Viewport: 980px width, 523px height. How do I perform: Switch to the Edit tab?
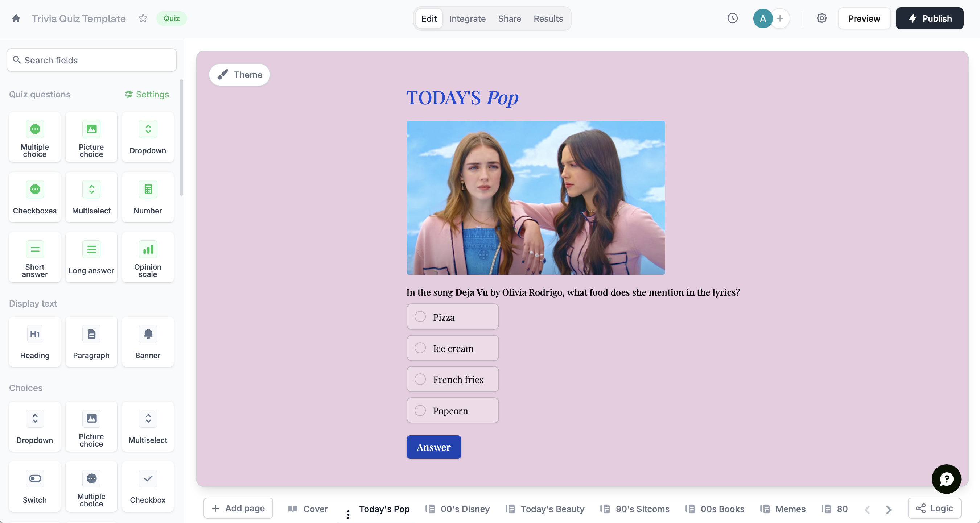[429, 18]
